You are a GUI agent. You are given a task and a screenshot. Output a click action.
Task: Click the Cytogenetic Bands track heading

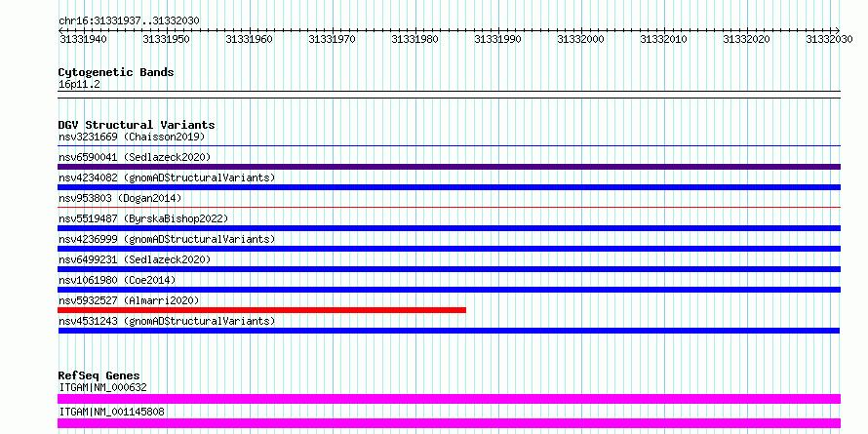coord(116,72)
